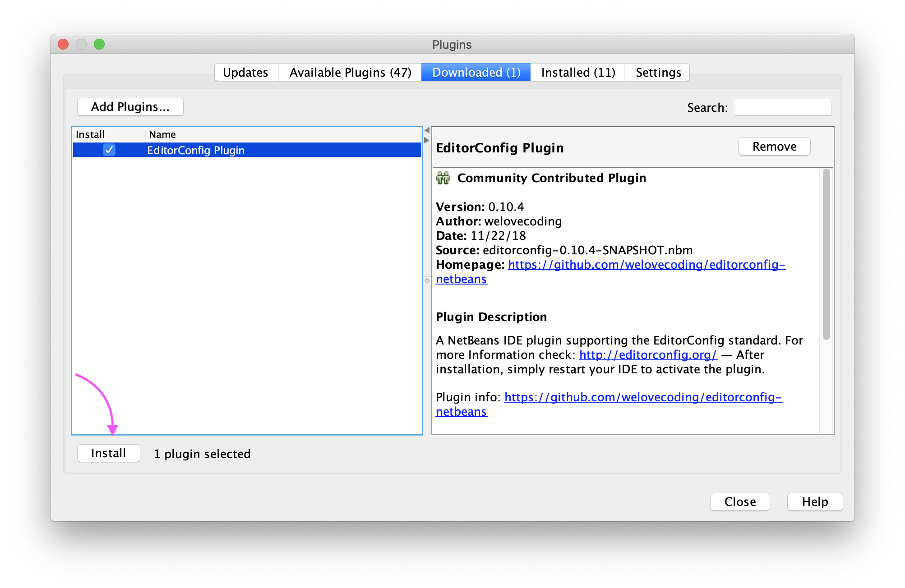905x588 pixels.
Task: Click the description pane vertical scrollbar
Action: click(827, 254)
